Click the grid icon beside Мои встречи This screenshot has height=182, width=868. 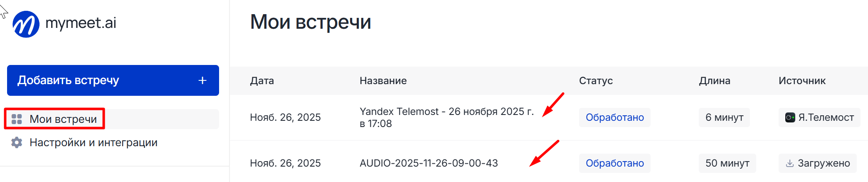point(17,119)
